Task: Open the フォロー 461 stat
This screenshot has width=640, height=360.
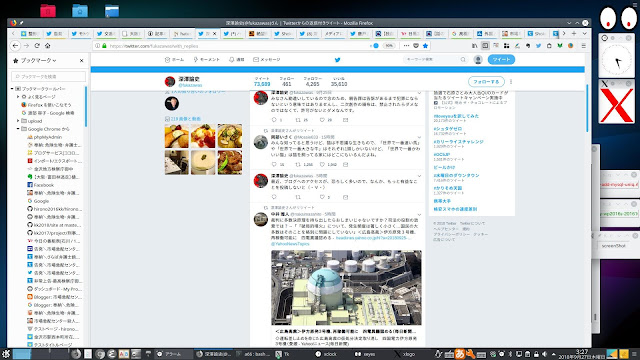Action: 287,81
